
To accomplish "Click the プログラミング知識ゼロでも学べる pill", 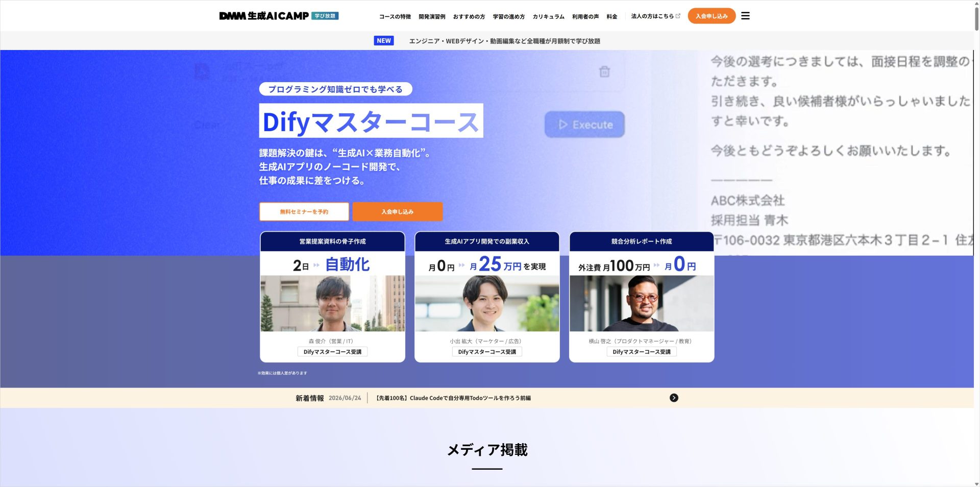I will click(335, 89).
